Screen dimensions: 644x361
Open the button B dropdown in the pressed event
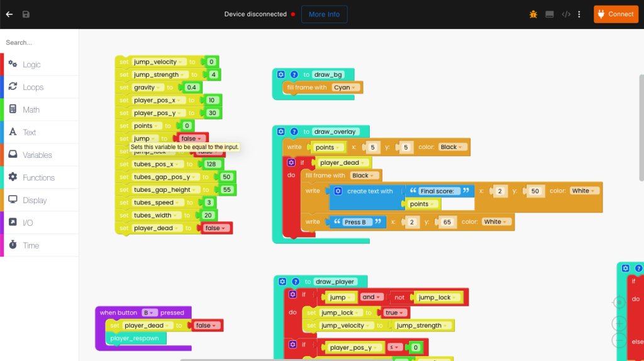(x=148, y=313)
